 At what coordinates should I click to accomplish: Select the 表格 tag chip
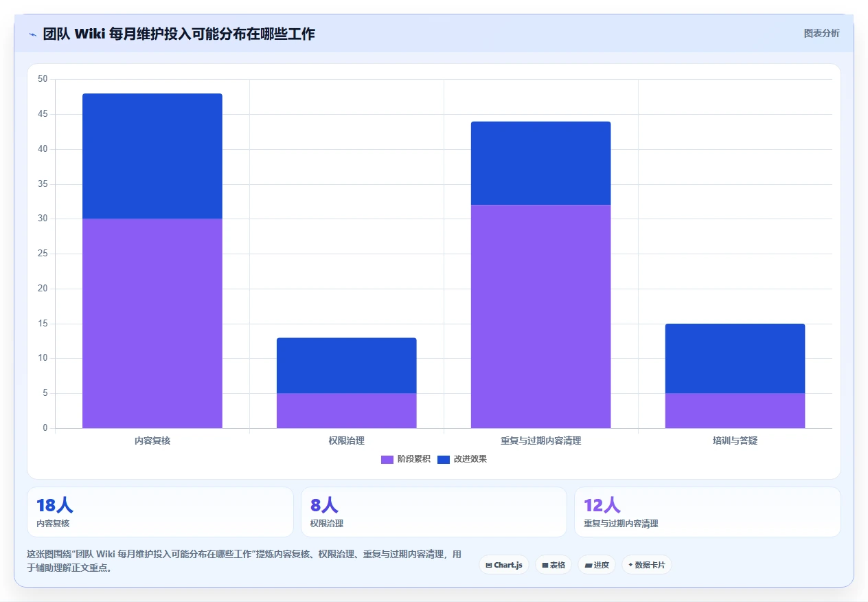[553, 565]
